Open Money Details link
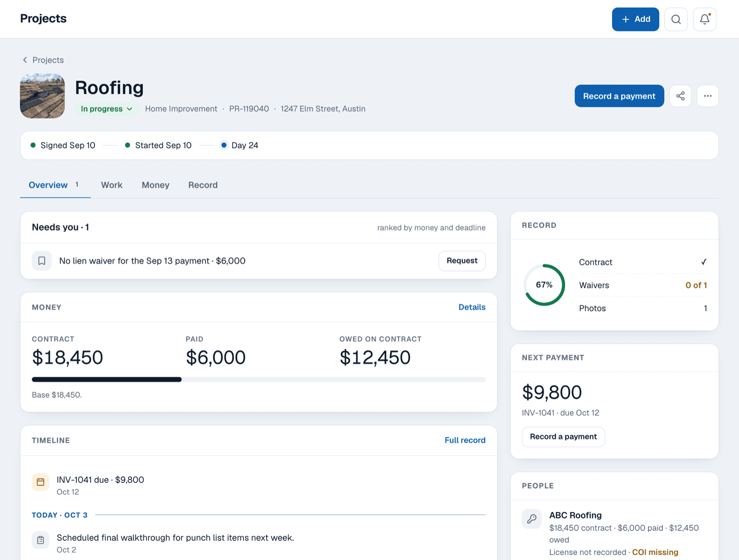Viewport: 739px width, 560px height. pos(472,307)
